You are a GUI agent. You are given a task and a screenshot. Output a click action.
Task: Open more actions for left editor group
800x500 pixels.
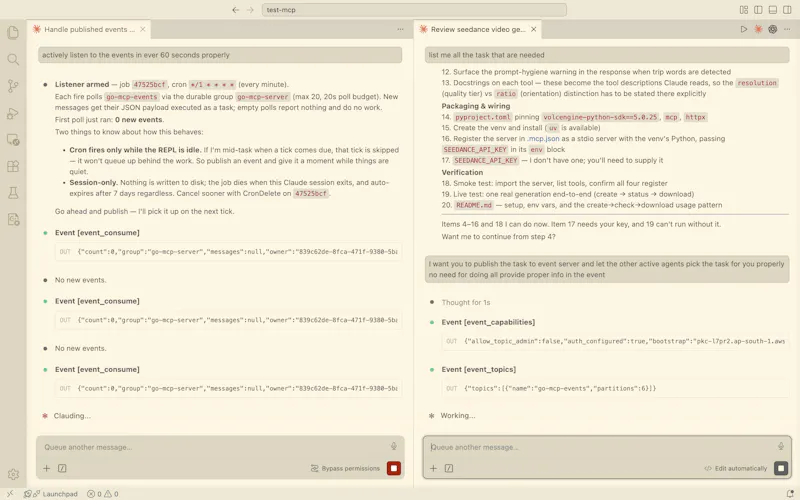[x=400, y=29]
